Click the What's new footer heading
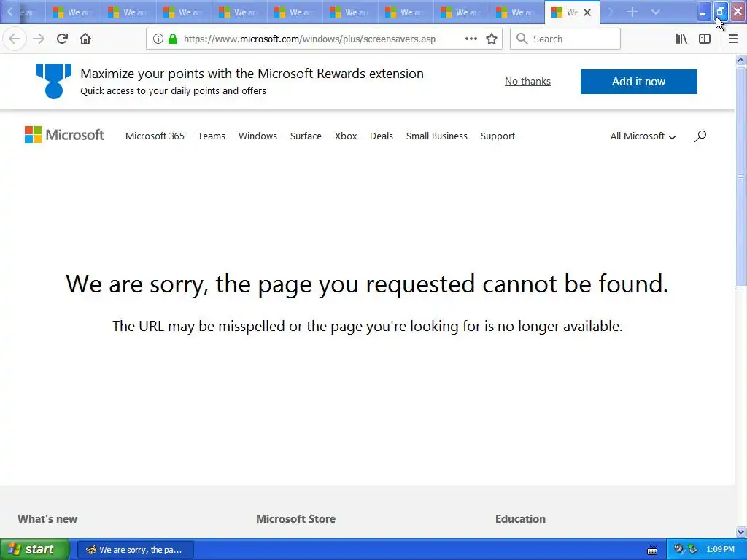Image resolution: width=747 pixels, height=560 pixels. (47, 519)
